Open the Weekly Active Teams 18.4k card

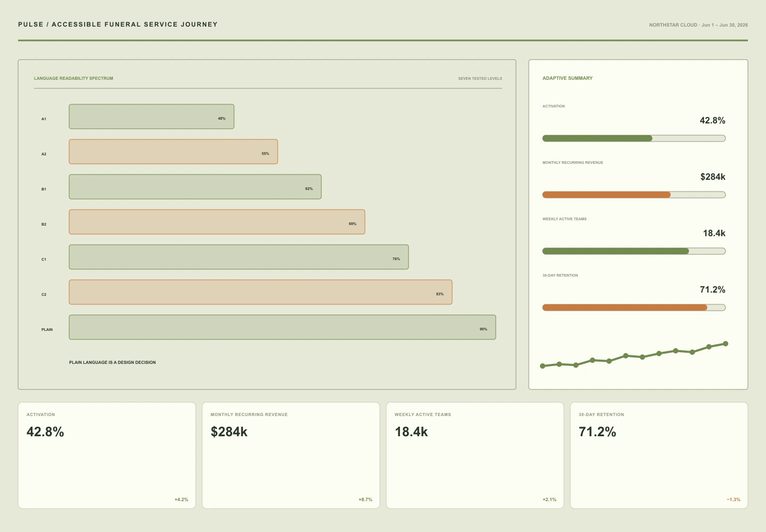tap(475, 455)
